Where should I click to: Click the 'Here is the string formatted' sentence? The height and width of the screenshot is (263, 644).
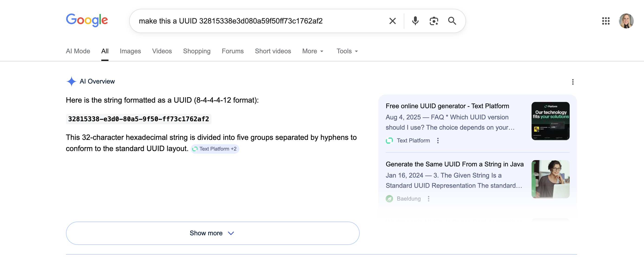point(162,100)
